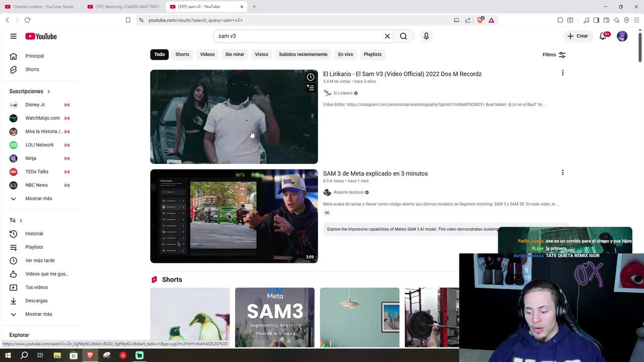Screen dimensions: 644x362
Task: Open the account avatar menu
Action: point(622,36)
